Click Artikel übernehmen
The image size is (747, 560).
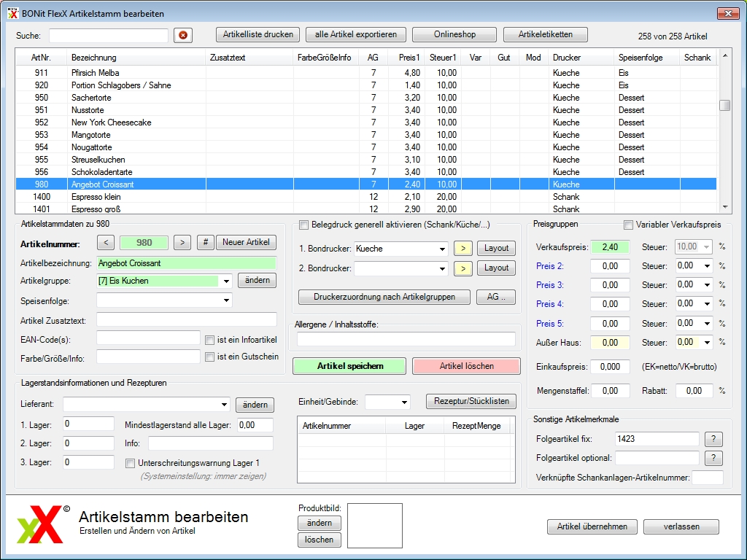592,526
